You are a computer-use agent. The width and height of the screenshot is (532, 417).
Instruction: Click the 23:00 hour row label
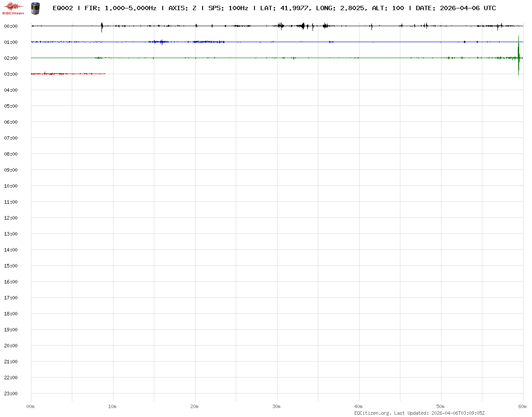pyautogui.click(x=11, y=393)
